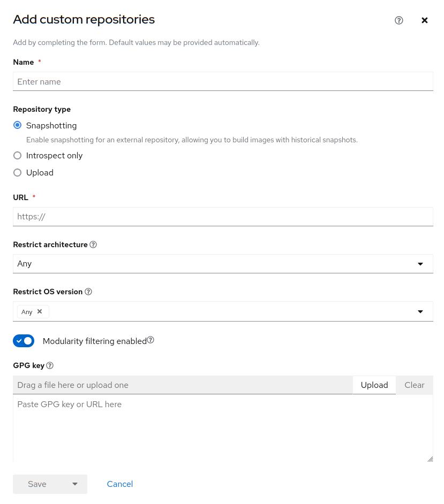The width and height of the screenshot is (444, 504).
Task: Focus the Enter name input field
Action: [223, 82]
